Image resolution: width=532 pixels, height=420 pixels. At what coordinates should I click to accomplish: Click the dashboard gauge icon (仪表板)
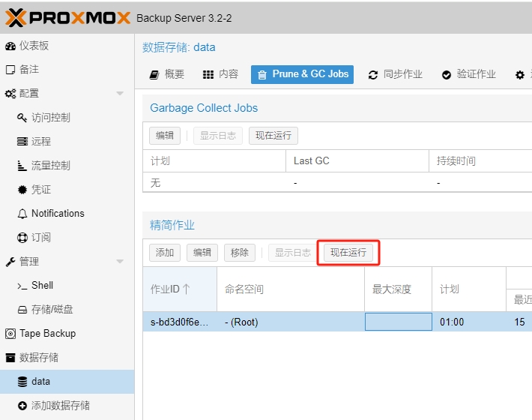(10, 46)
